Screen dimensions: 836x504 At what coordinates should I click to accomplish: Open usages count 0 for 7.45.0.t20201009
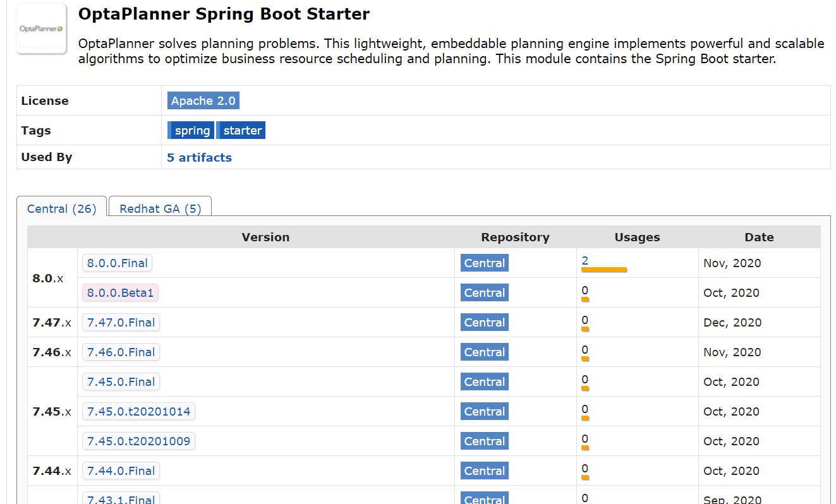[x=585, y=438]
